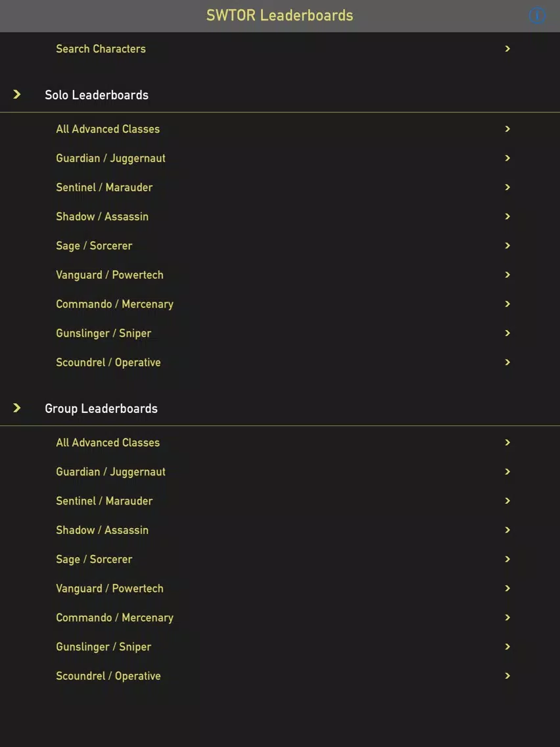560x747 pixels.
Task: Click the chevron beside Group Leaderboards heading
Action: point(17,408)
